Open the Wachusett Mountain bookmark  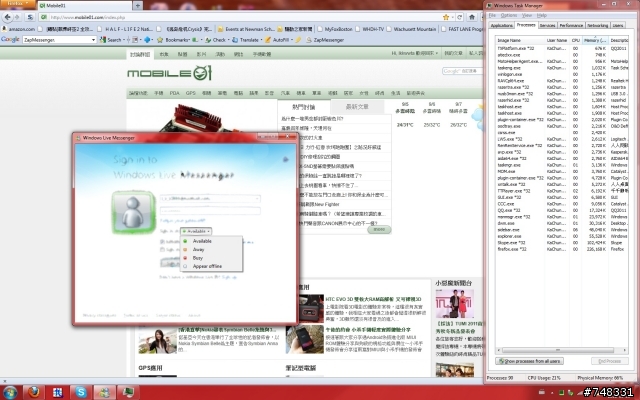411,29
